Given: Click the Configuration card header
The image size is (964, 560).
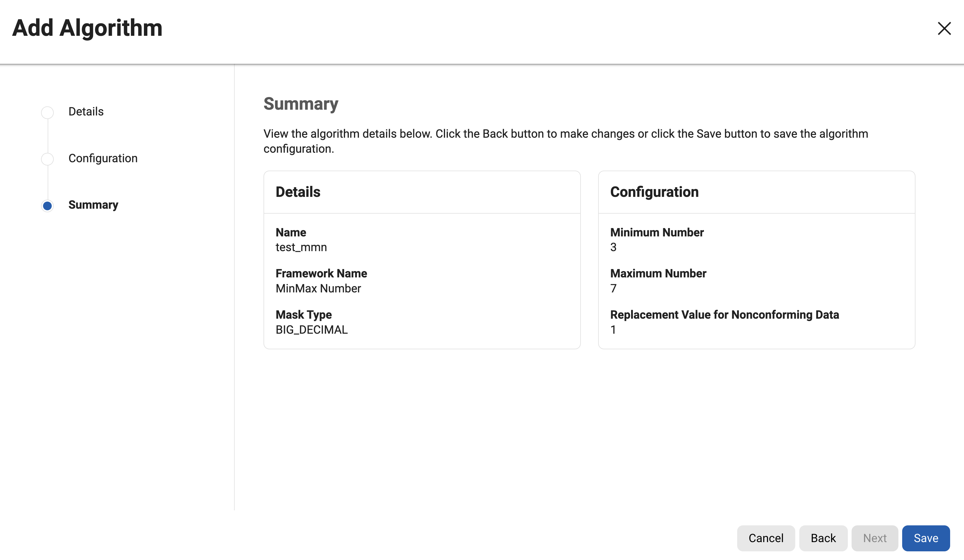Looking at the screenshot, I should [x=654, y=192].
